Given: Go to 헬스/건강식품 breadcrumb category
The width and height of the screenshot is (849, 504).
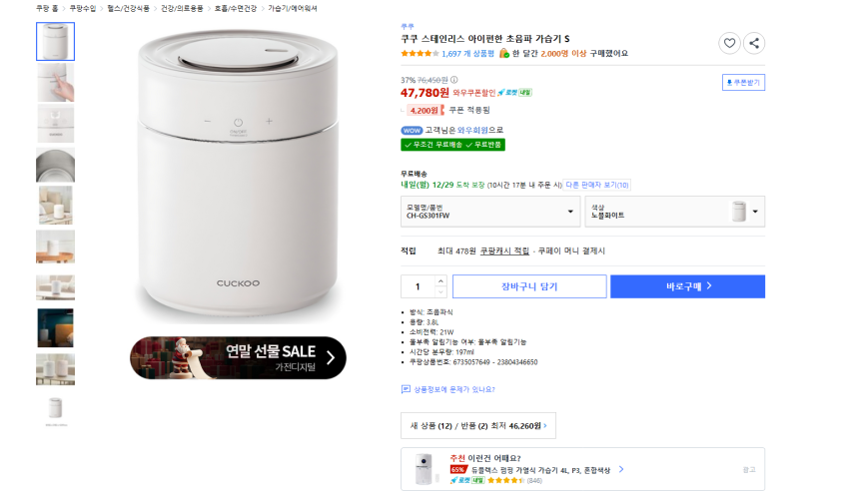Looking at the screenshot, I should (128, 8).
